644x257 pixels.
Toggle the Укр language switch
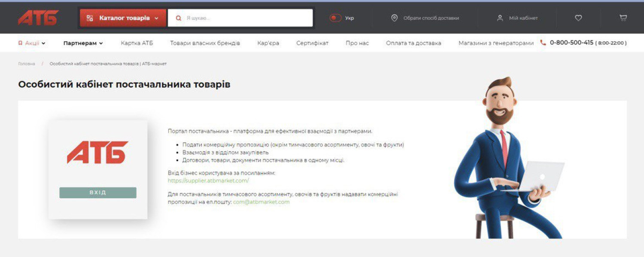tap(335, 18)
